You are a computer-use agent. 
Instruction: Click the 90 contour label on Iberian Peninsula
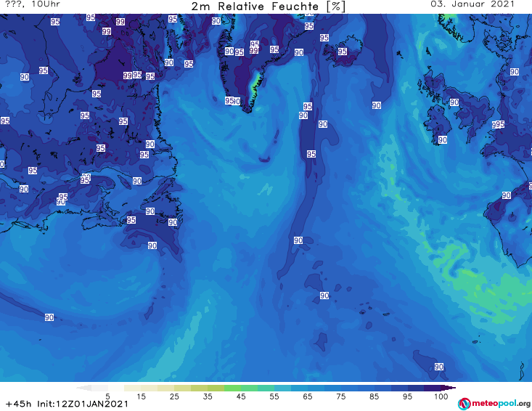pos(507,195)
